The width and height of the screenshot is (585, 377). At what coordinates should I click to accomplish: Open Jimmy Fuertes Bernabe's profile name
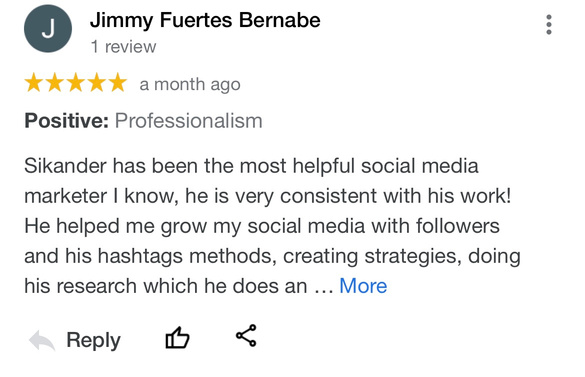205,20
